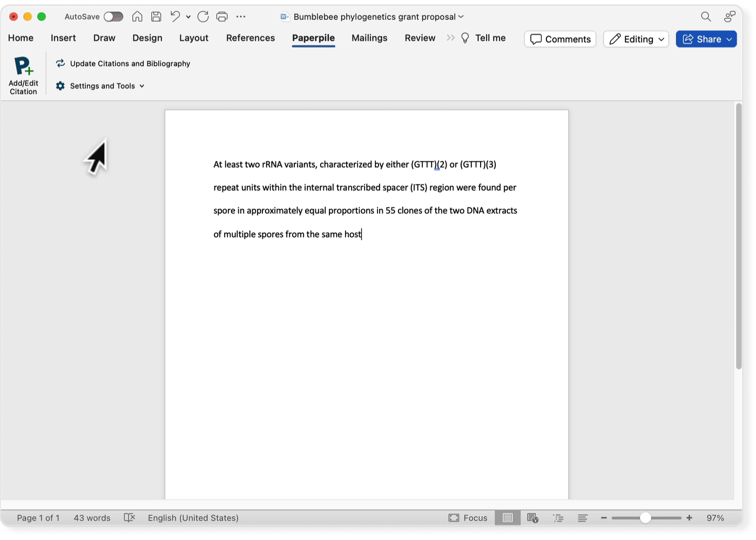Expand the Settings and Tools menu
This screenshot has height=540, width=756.
(100, 86)
